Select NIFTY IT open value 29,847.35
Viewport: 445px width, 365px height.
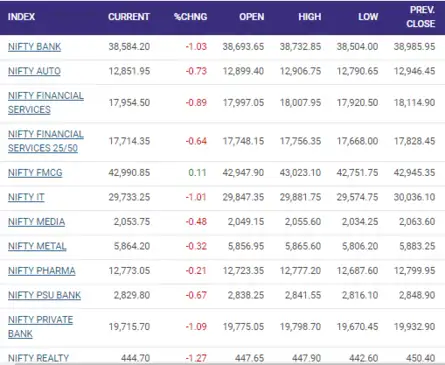[x=243, y=197]
